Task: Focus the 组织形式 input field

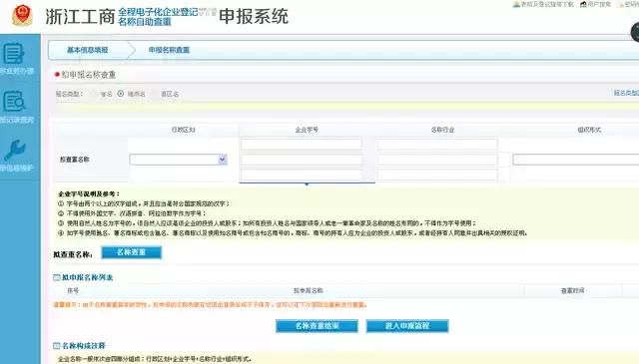Action: [576, 160]
